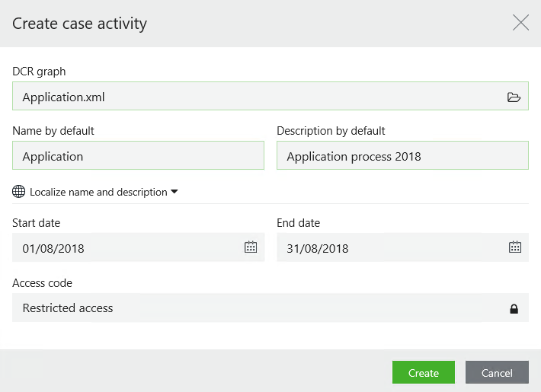This screenshot has width=541, height=392.
Task: Focus the Name by default input field
Action: (x=138, y=156)
